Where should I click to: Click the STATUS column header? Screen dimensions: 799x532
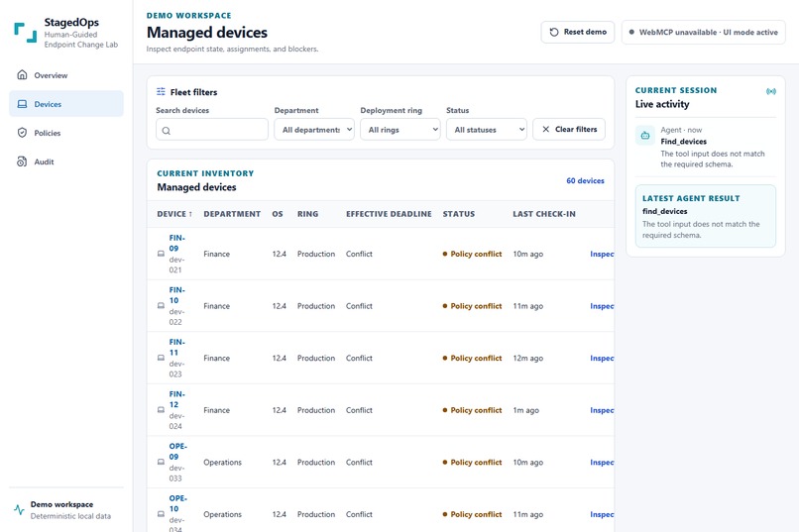point(459,214)
